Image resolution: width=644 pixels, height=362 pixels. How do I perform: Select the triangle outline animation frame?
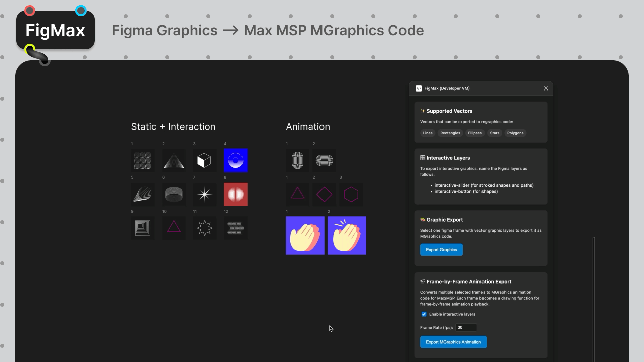[297, 194]
